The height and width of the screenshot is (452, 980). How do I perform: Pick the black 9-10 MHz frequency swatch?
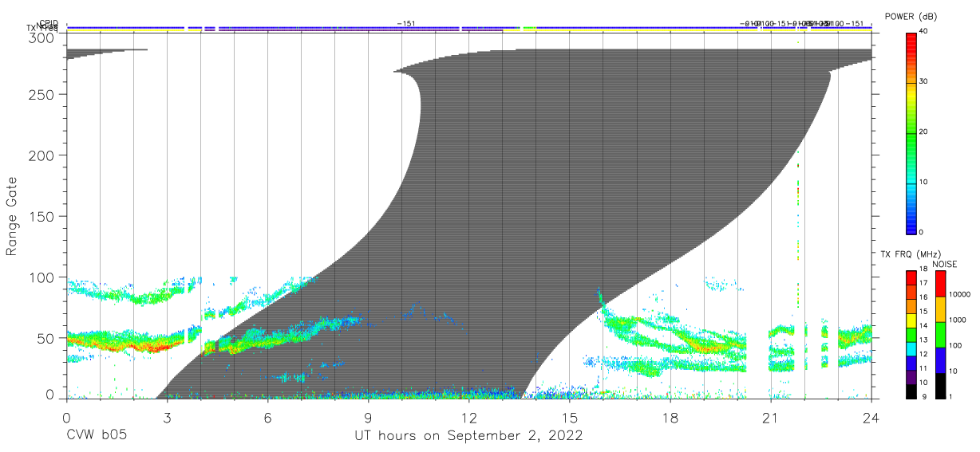[911, 391]
